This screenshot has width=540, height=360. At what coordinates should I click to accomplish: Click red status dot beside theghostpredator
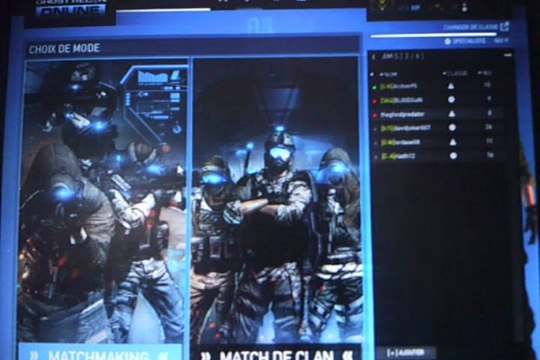(x=375, y=115)
